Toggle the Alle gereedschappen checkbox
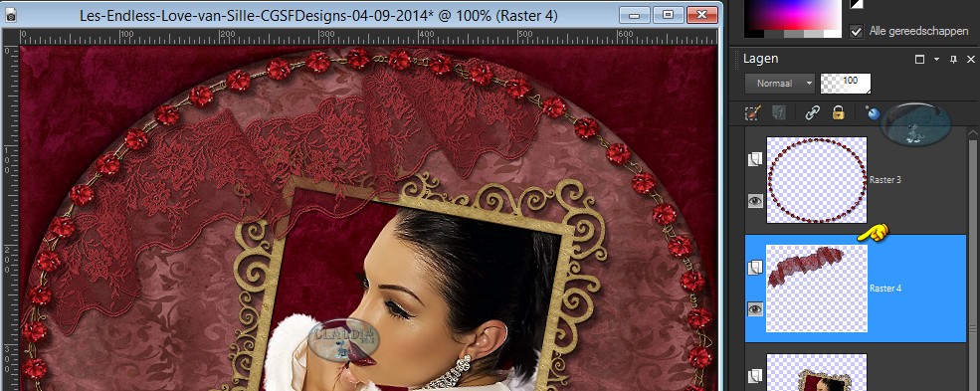This screenshot has height=391, width=980. click(x=857, y=31)
